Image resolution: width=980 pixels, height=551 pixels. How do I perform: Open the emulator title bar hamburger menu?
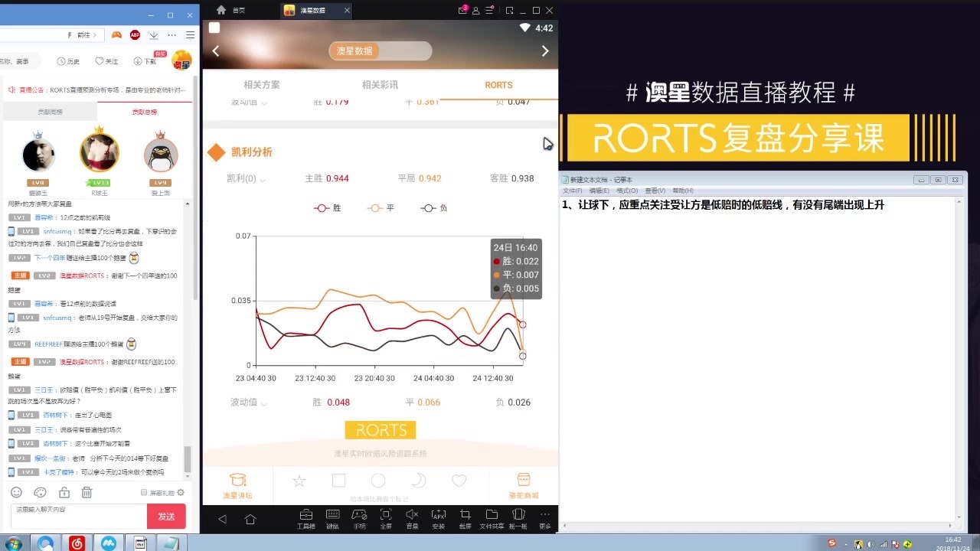492,10
